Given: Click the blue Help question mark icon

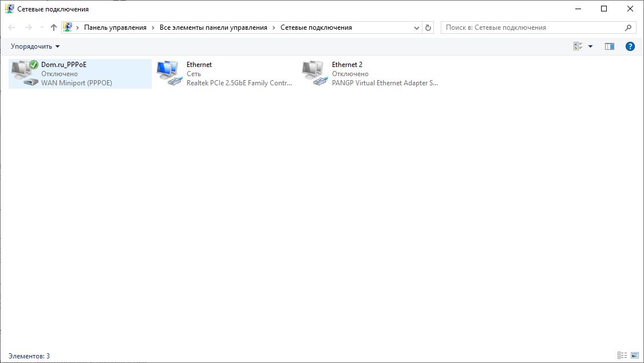Looking at the screenshot, I should click(630, 46).
